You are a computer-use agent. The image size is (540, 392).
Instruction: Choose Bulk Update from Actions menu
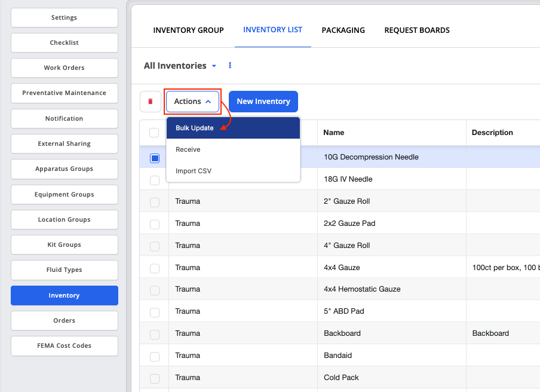[233, 128]
